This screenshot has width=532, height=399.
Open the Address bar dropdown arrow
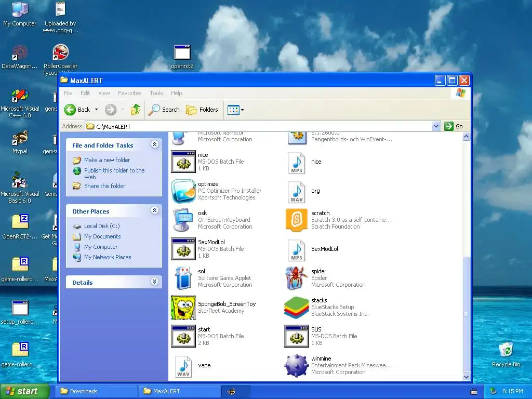436,126
